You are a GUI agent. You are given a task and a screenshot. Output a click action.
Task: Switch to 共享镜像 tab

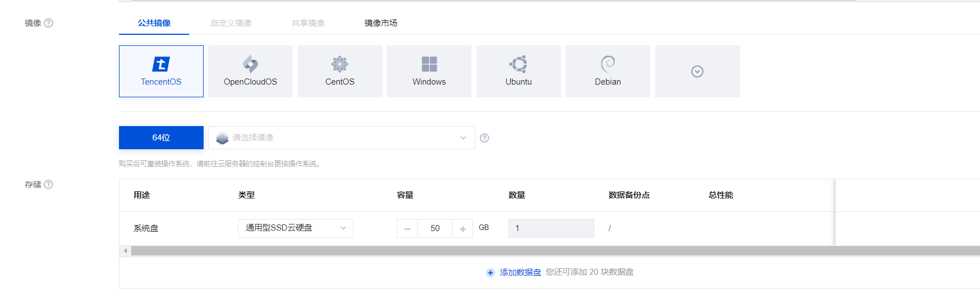[308, 23]
